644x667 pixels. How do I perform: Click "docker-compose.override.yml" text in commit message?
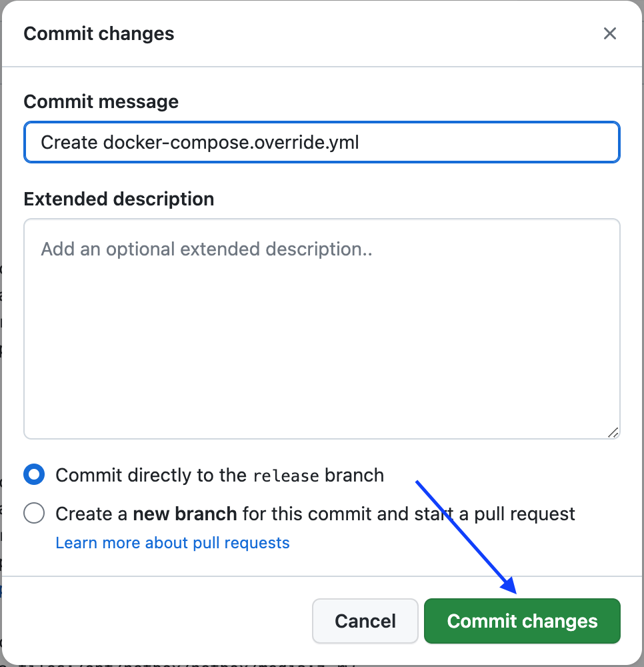(x=231, y=142)
